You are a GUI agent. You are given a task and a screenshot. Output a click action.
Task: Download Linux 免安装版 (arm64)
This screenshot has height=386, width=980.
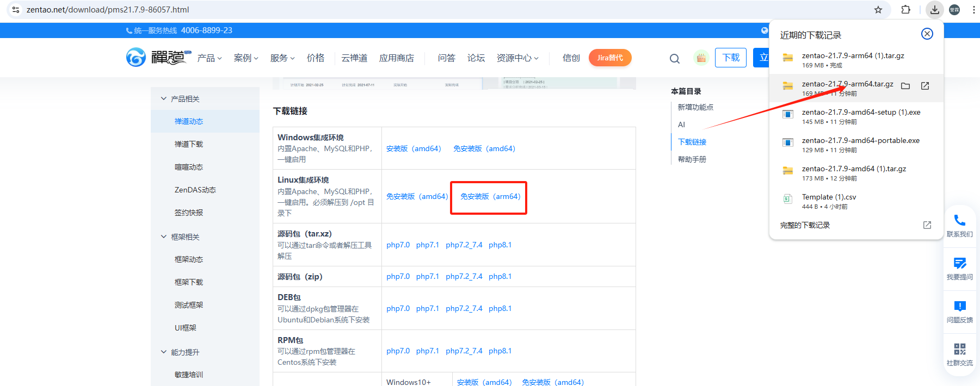[490, 196]
